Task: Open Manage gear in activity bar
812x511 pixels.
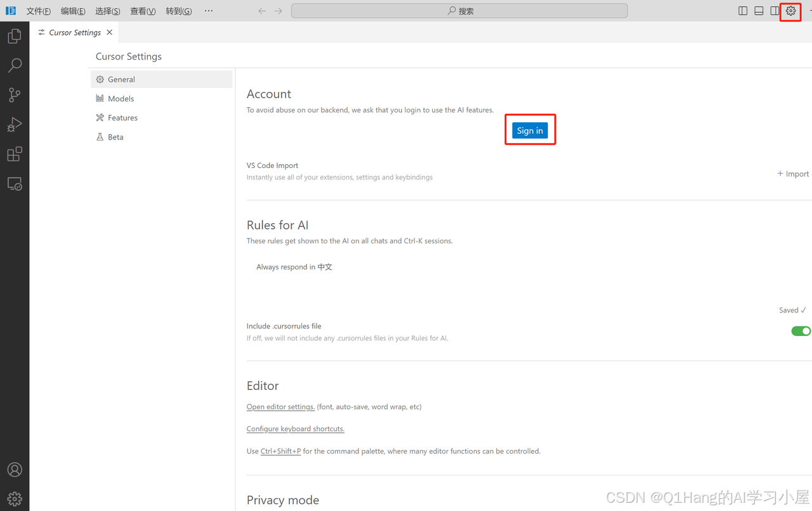Action: 15,499
